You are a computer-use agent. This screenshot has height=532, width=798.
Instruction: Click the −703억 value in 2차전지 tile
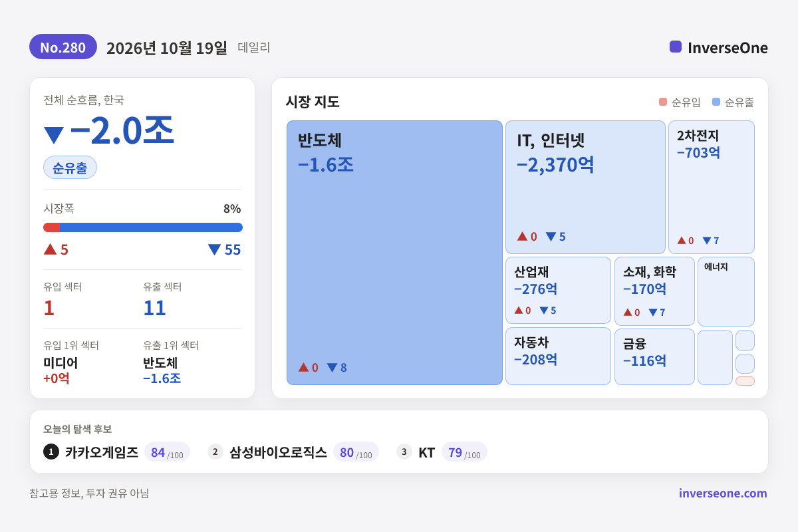tap(698, 152)
